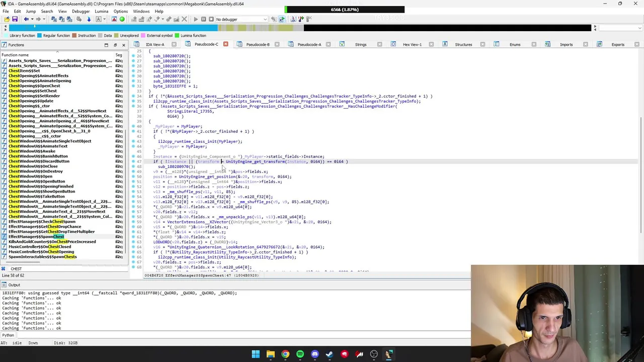The width and height of the screenshot is (644, 362).
Task: Open the Jump menu
Action: coord(31,11)
